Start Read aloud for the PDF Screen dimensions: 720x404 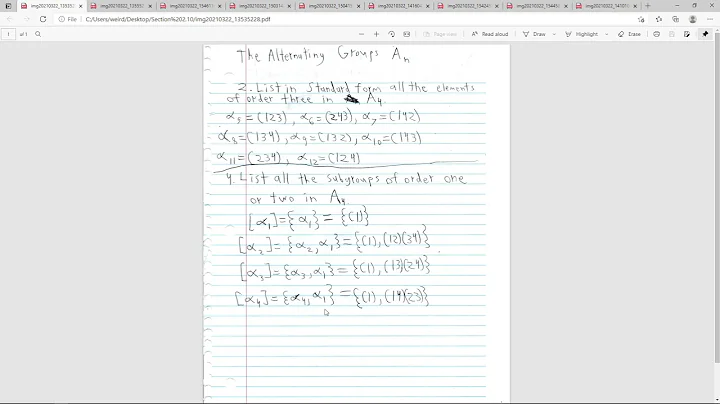(490, 34)
